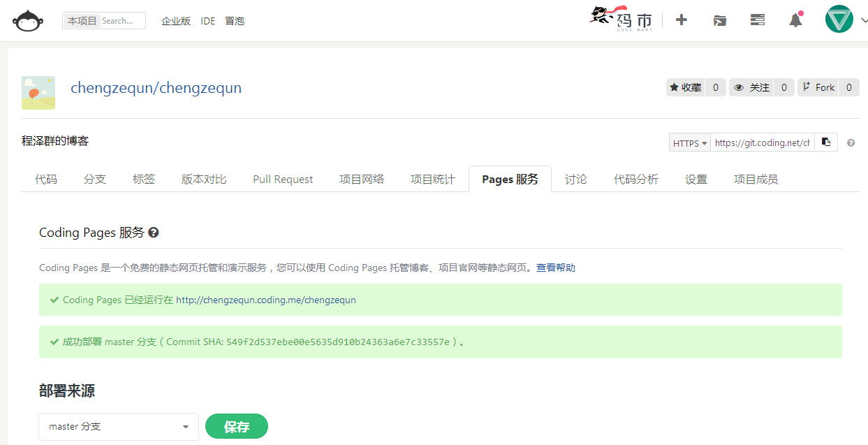
Task: Open the HTTPS protocol dropdown
Action: pos(689,143)
